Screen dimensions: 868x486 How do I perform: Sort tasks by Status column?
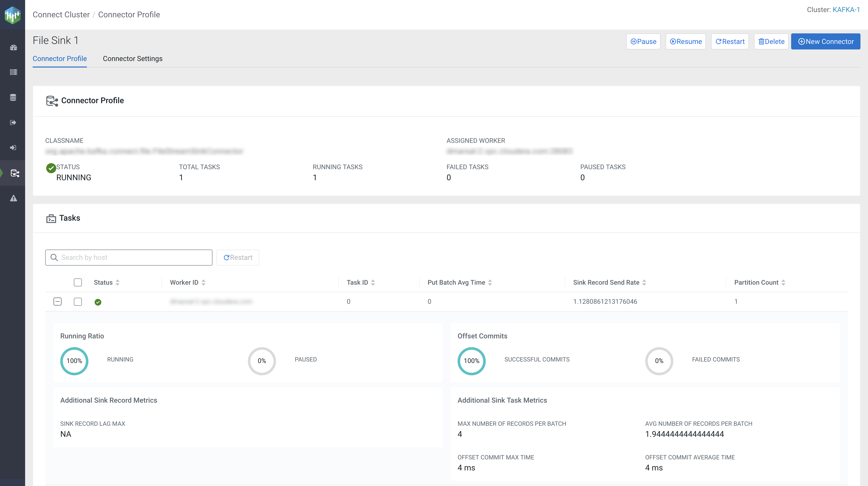(117, 283)
